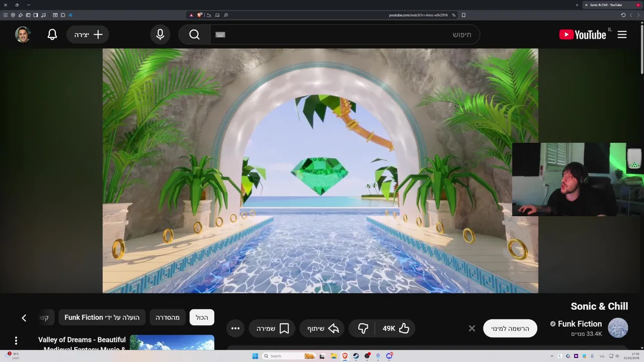
Task: Like the video with 49K thumbs up
Action: click(x=396, y=328)
